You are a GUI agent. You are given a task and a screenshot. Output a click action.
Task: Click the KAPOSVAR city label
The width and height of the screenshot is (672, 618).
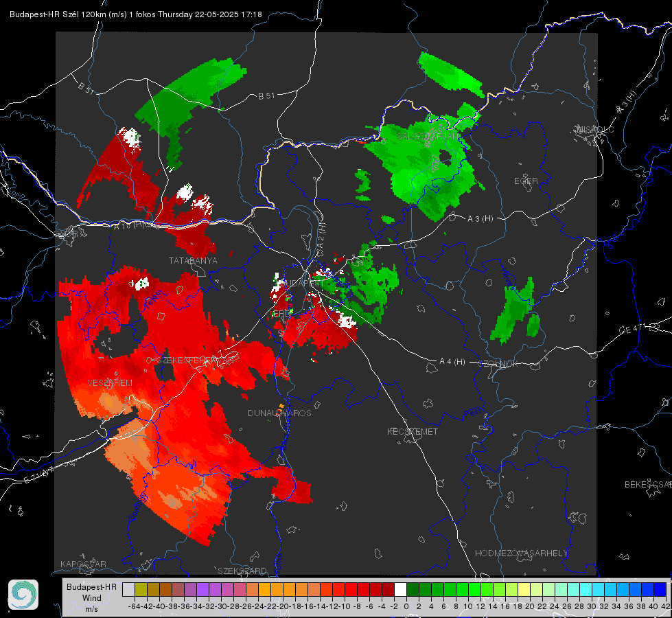click(x=83, y=564)
